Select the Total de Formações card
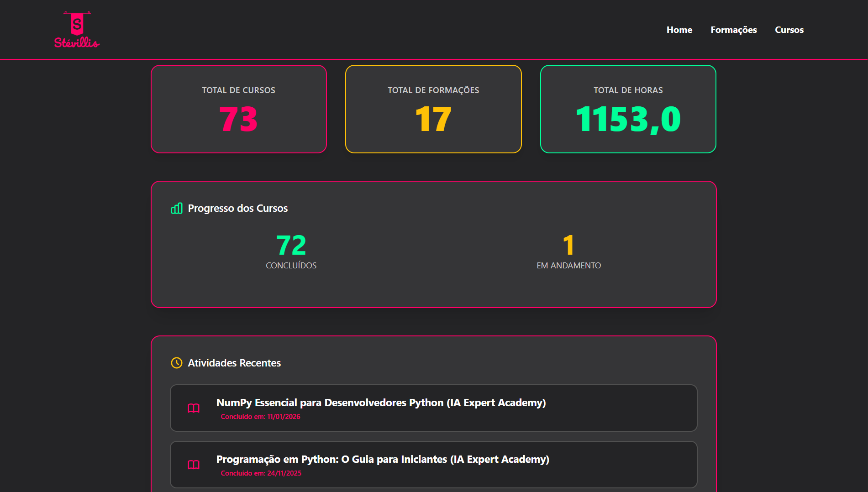The height and width of the screenshot is (492, 868). (433, 109)
